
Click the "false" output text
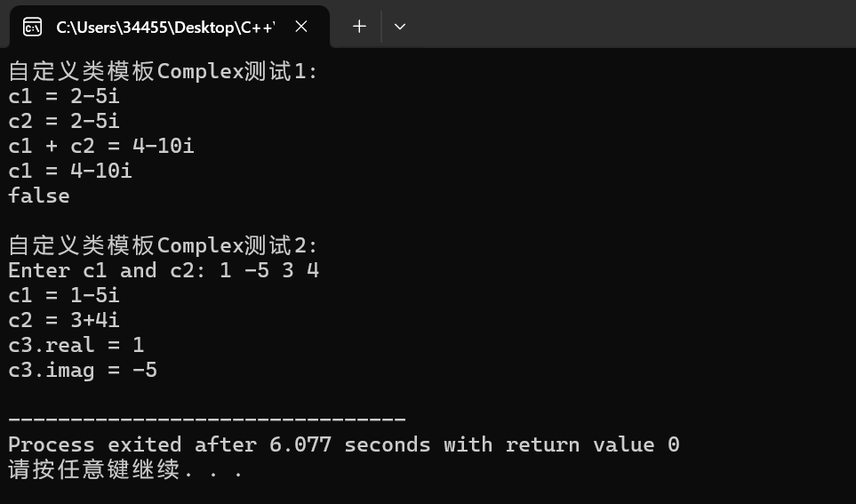pos(39,196)
